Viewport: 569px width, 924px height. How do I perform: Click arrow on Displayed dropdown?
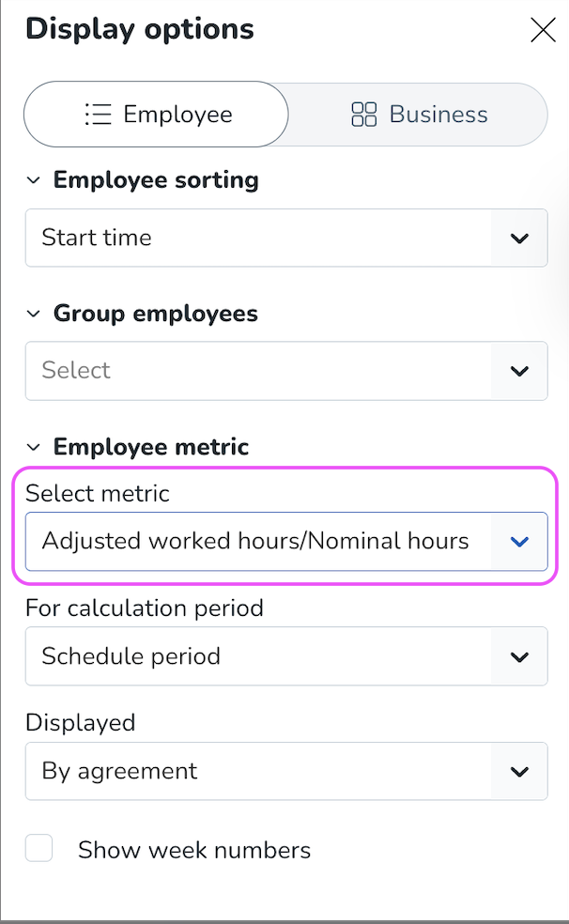click(x=519, y=772)
